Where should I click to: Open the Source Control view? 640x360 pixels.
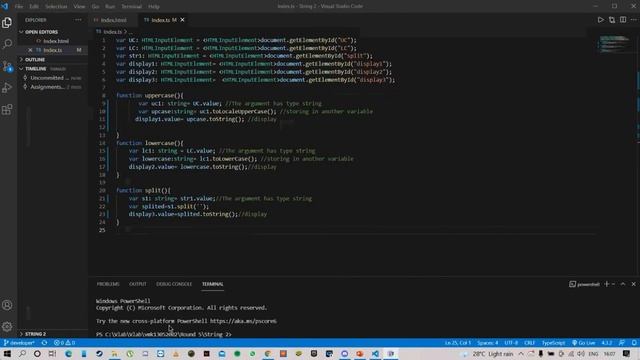(7, 66)
